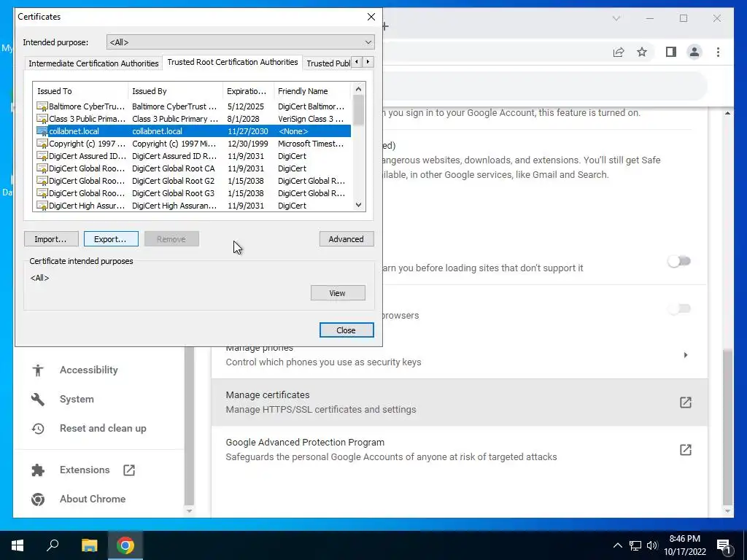Viewport: 747px width, 560px height.
Task: Open a new Chrome tab with plus
Action: 385,26
